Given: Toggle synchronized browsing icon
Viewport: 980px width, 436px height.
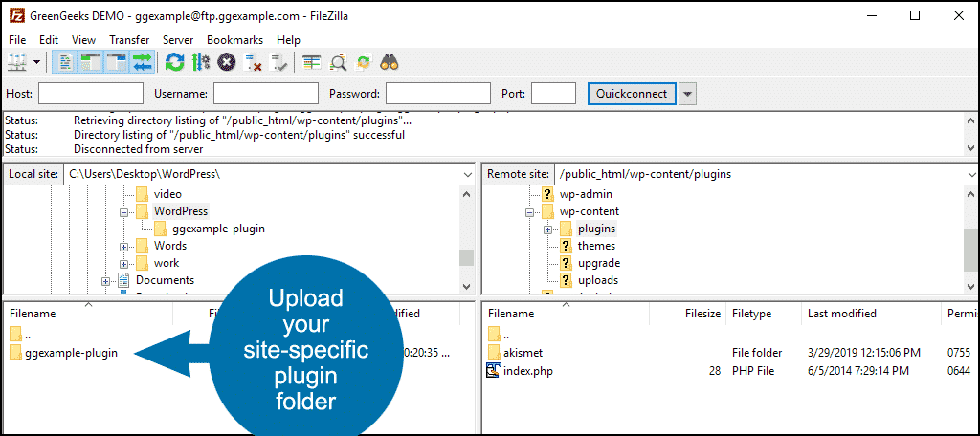Looking at the screenshot, I should coord(364,62).
